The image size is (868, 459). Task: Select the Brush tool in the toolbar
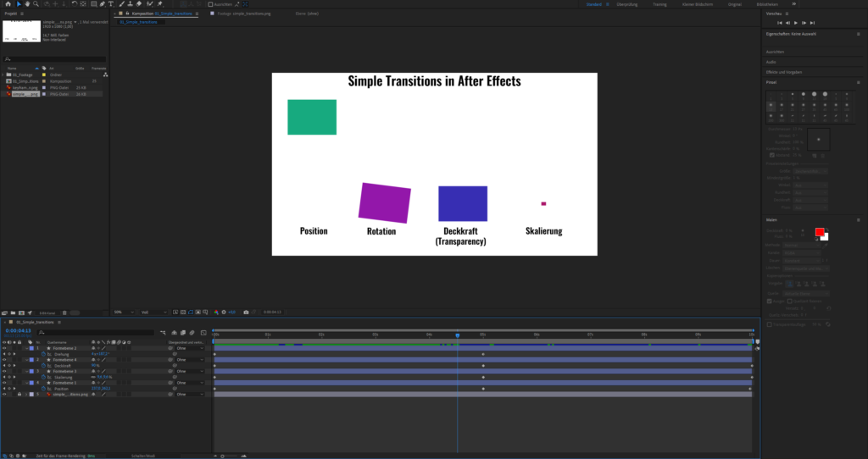tap(122, 4)
